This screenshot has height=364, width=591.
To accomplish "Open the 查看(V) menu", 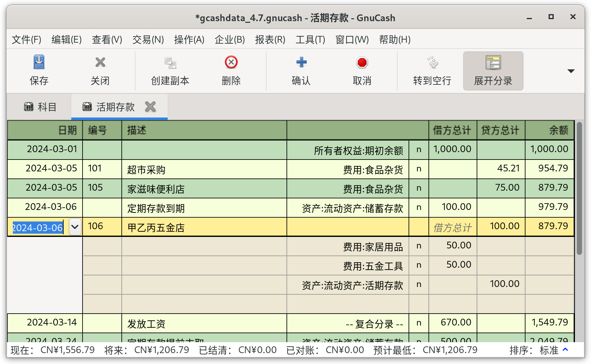I will pos(107,39).
